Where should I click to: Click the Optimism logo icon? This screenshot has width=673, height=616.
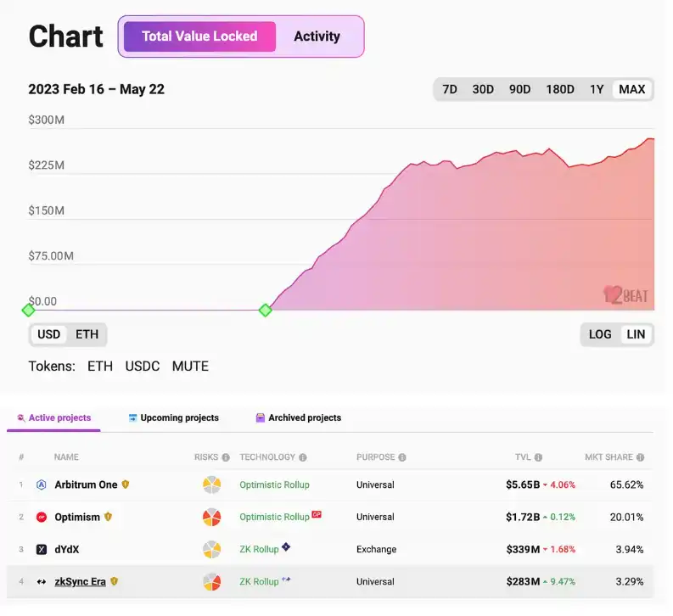pyautogui.click(x=42, y=518)
